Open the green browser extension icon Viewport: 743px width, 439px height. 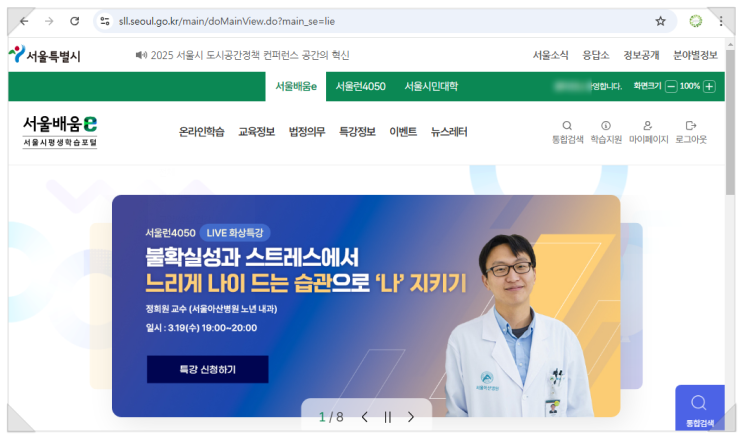[x=695, y=21]
